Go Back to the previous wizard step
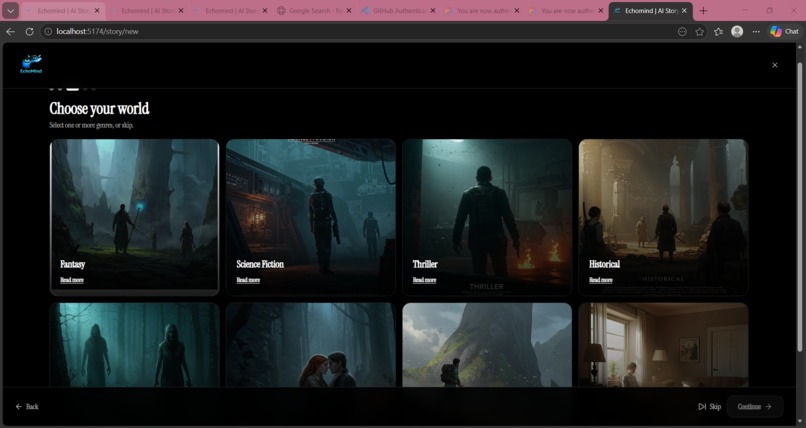The height and width of the screenshot is (428, 806). coord(27,406)
